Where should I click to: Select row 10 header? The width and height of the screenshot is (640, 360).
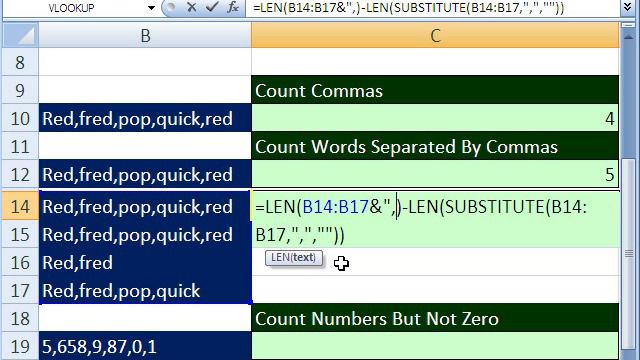[x=20, y=118]
